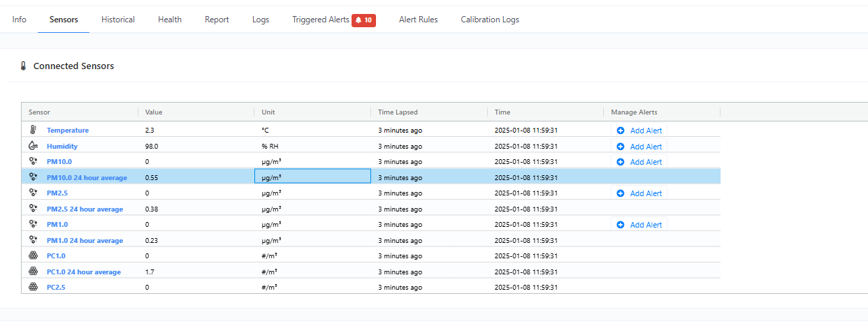The width and height of the screenshot is (868, 326).
Task: Click the humidity icon in the Humidity row
Action: click(33, 146)
